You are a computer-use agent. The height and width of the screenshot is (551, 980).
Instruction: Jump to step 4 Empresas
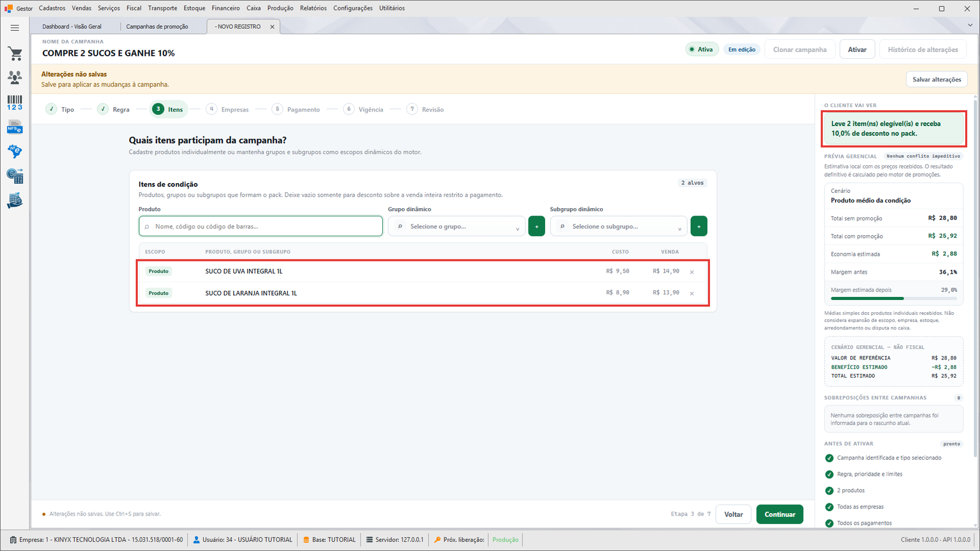click(x=227, y=109)
